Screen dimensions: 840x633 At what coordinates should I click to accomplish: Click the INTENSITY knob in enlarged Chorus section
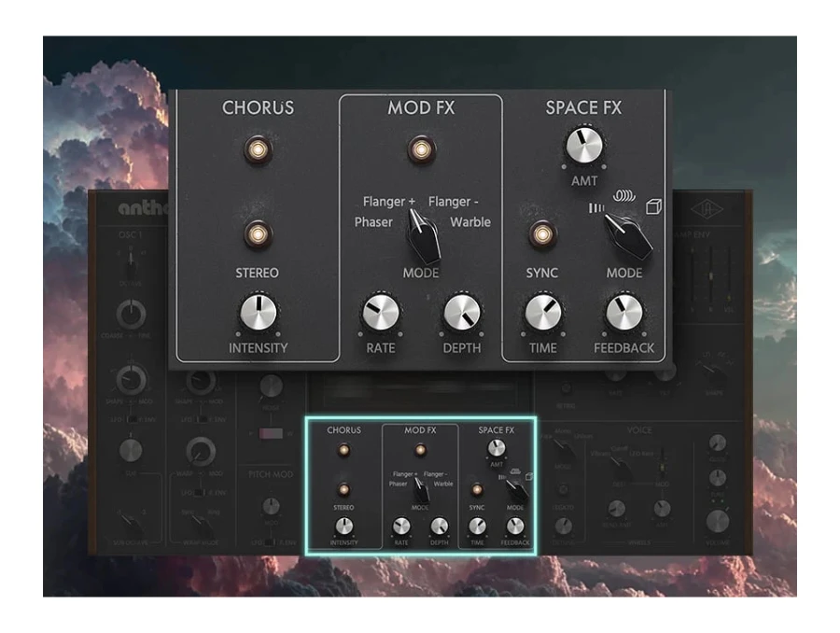[x=259, y=312]
